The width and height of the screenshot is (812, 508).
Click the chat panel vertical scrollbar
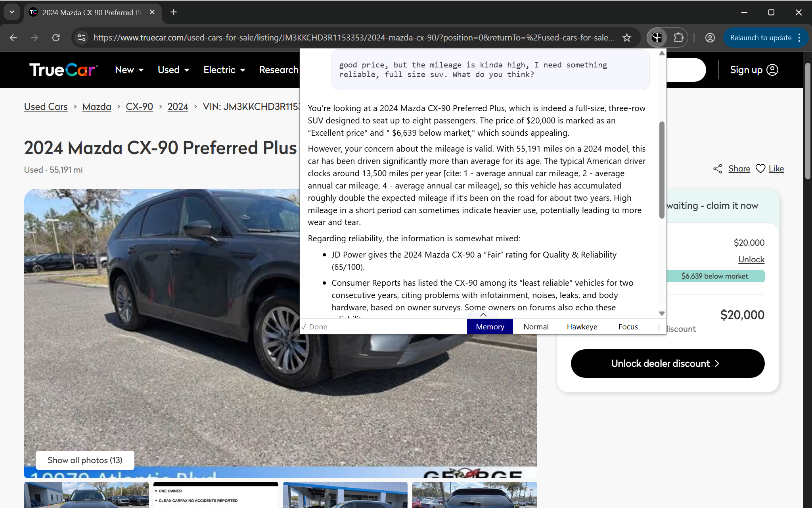(x=661, y=170)
